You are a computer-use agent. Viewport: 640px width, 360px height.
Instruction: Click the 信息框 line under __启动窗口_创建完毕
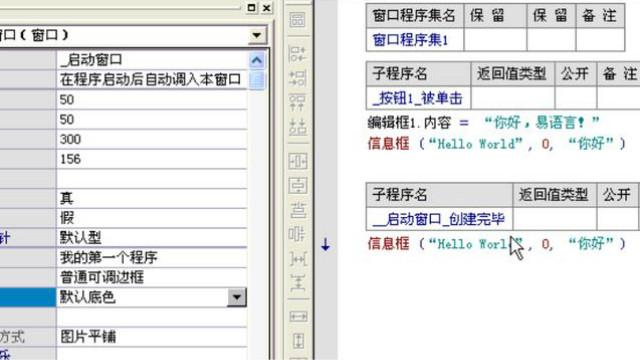click(x=497, y=244)
